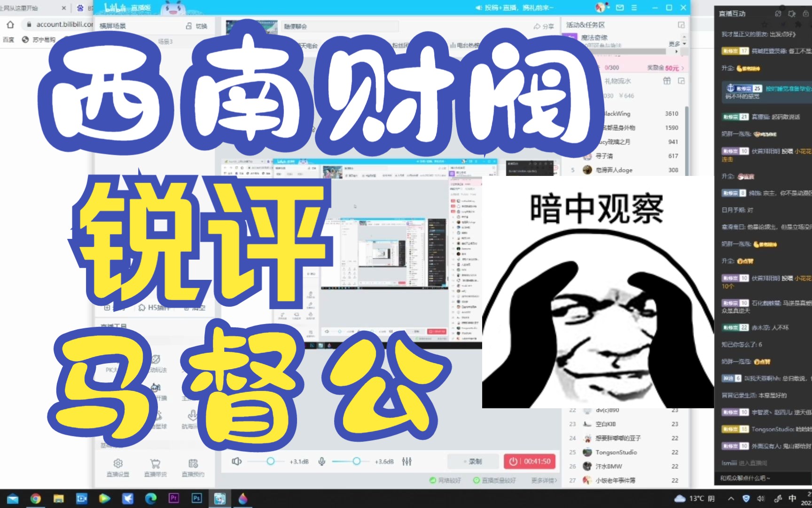812x508 pixels.
Task: Open the hamburger menu in Bilibili title bar
Action: [x=634, y=8]
